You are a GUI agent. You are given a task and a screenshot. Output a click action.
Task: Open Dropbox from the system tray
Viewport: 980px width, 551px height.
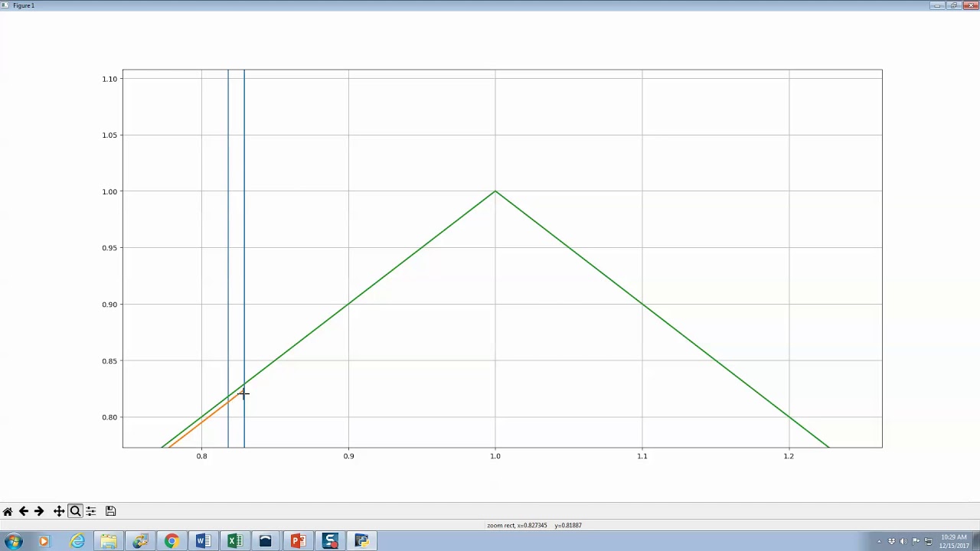tap(891, 541)
